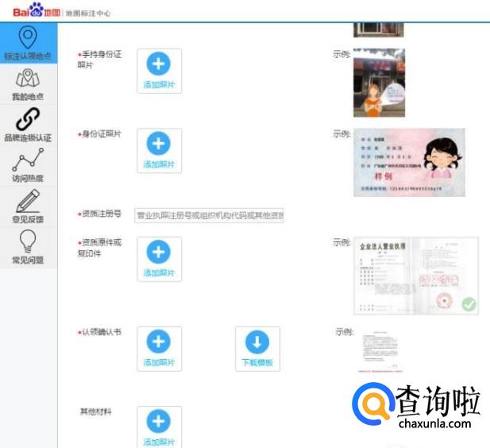Viewport: 490px width, 448px height.
Task: Add a photo for 身份证照片
Action: 159,150
